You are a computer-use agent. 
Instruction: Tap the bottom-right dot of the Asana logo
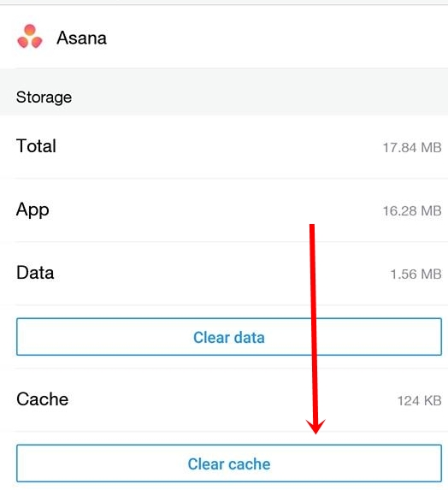(37, 42)
